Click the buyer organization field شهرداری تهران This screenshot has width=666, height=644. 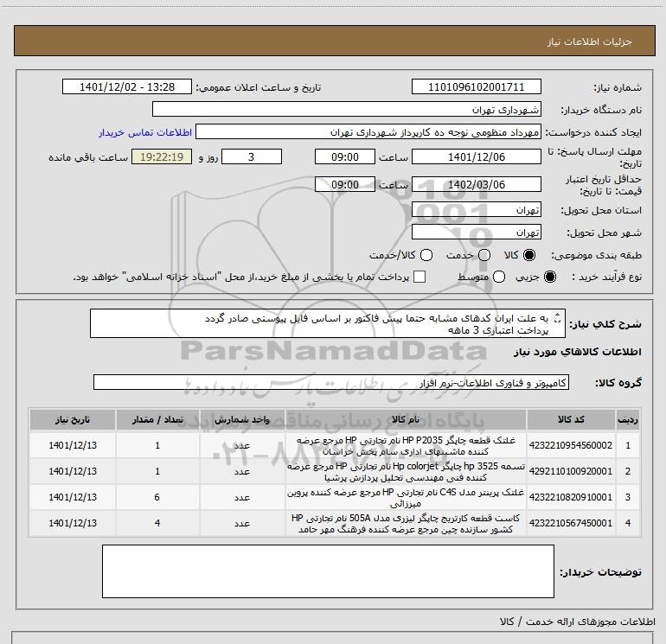pos(347,109)
